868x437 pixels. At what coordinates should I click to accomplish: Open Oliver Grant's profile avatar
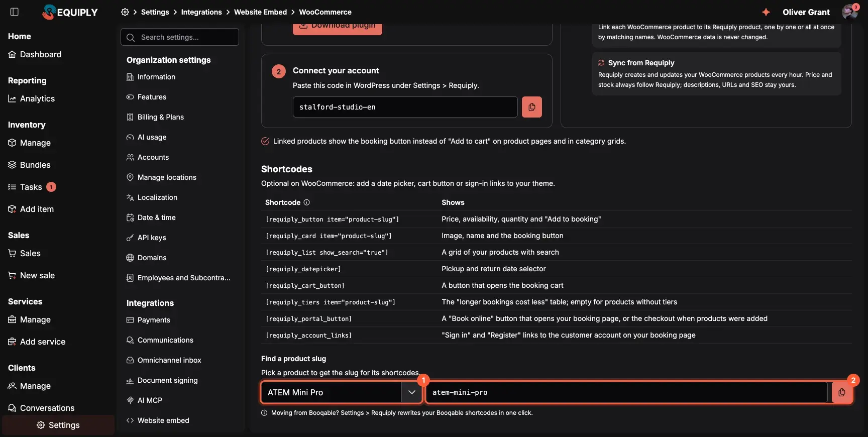849,12
